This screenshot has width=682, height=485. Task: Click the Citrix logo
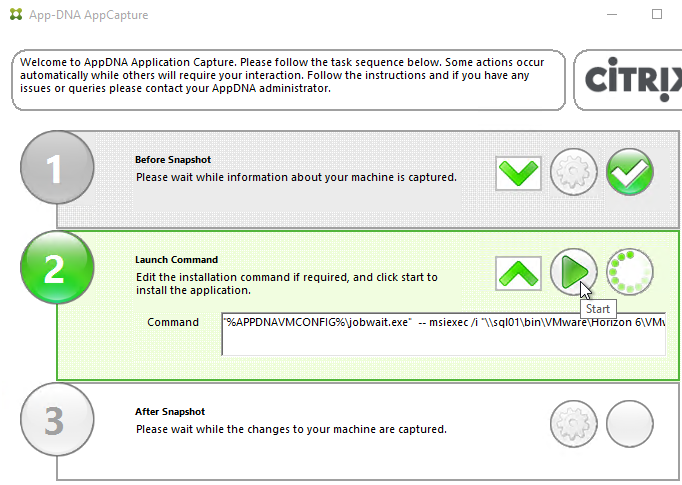pyautogui.click(x=633, y=80)
